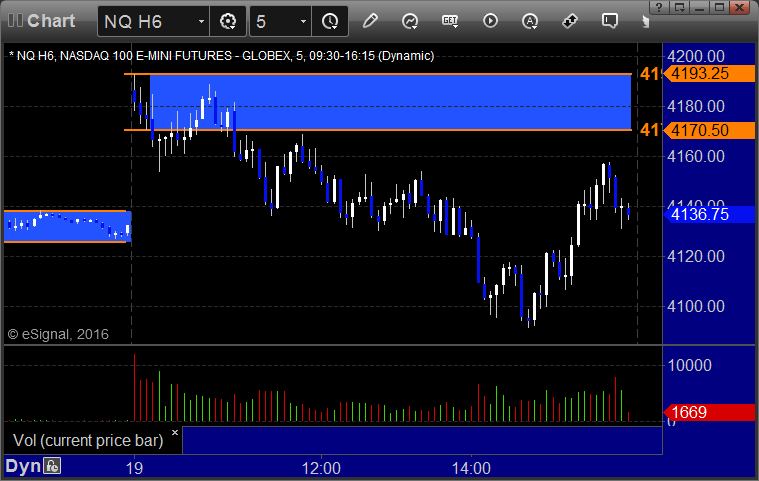Click the Dyn time mode label

(x=23, y=466)
